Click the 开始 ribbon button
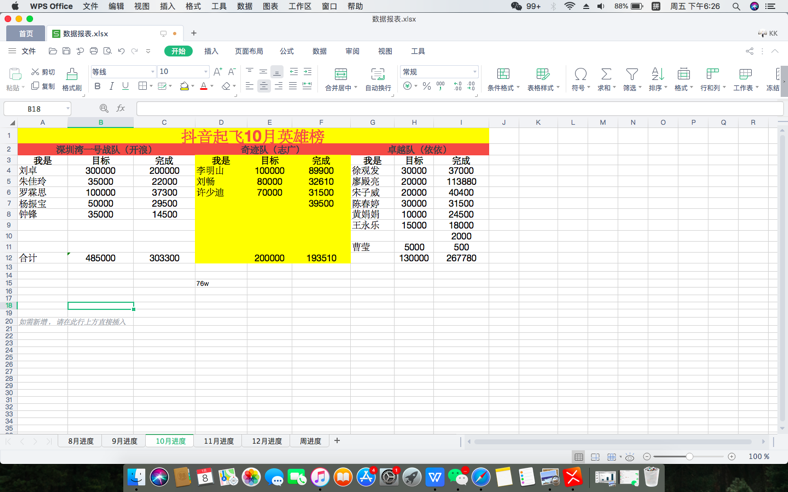The image size is (788, 492). click(178, 51)
